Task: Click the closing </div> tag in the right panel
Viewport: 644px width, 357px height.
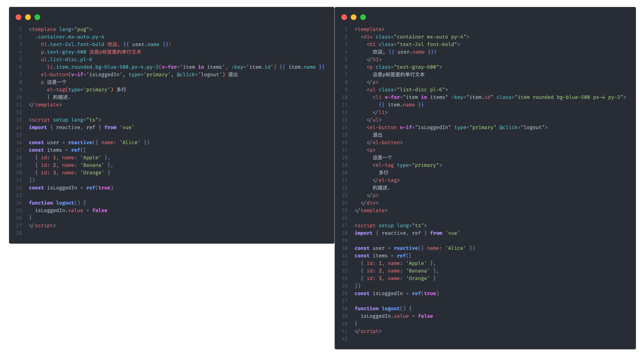Action: click(369, 203)
